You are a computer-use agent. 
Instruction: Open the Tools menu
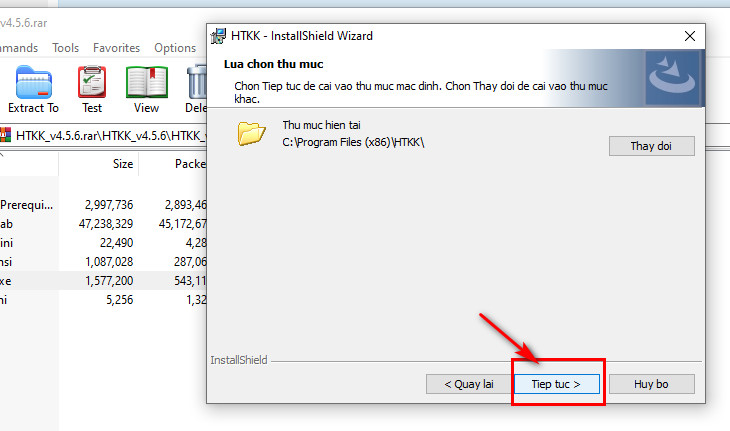pyautogui.click(x=65, y=48)
